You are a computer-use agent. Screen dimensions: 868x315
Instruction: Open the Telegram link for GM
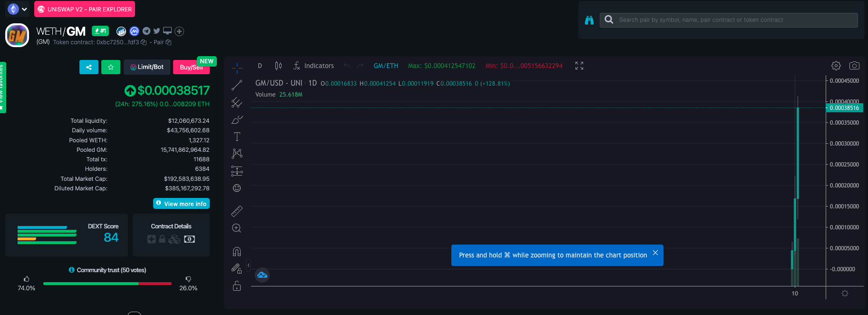[x=146, y=31]
